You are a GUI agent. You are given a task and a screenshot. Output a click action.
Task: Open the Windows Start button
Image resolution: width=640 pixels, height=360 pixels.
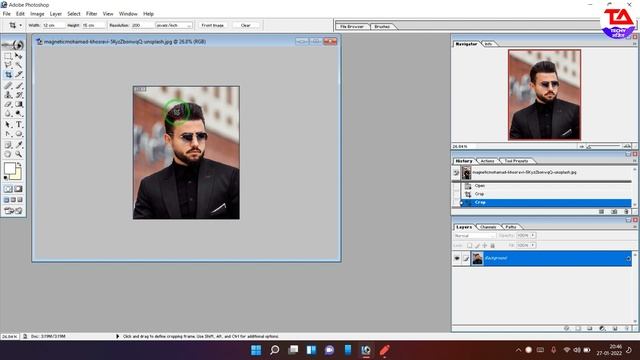(x=256, y=350)
